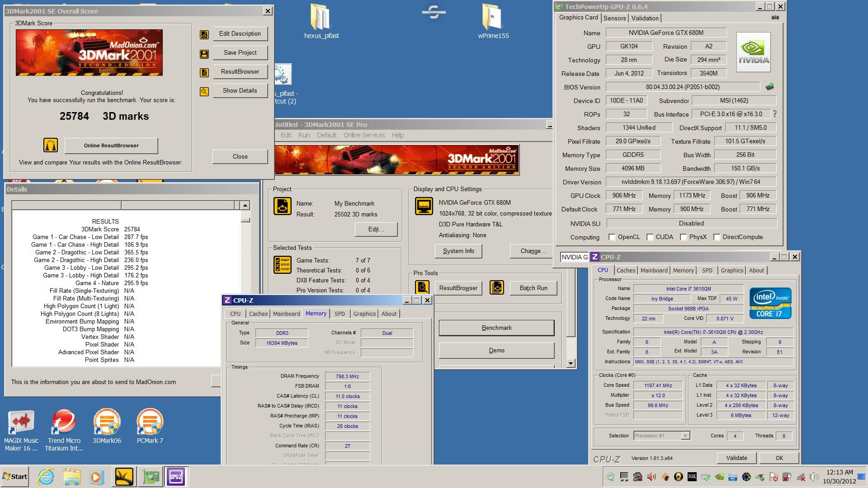Click the Selected Tests checklist icon

point(283,265)
